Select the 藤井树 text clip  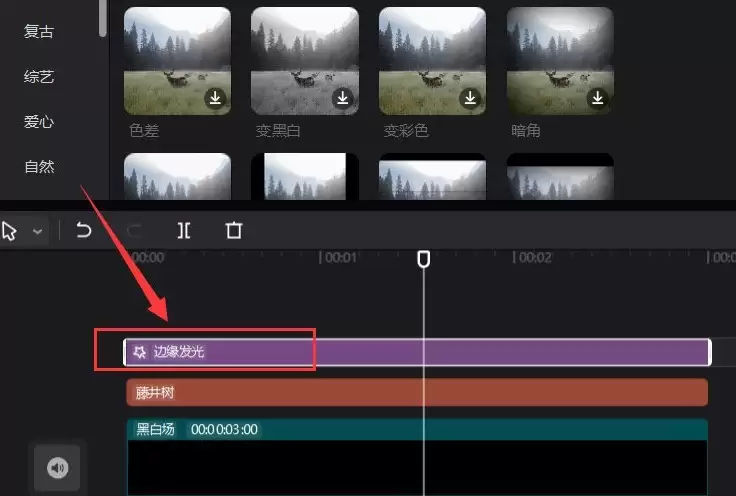pyautogui.click(x=417, y=392)
